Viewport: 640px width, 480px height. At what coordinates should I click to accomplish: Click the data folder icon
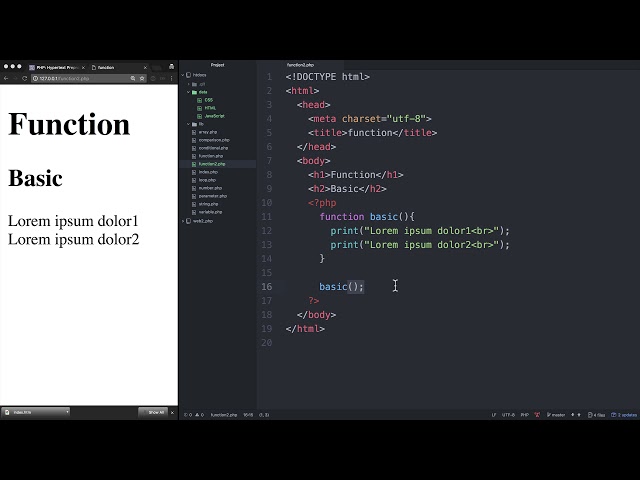click(195, 92)
